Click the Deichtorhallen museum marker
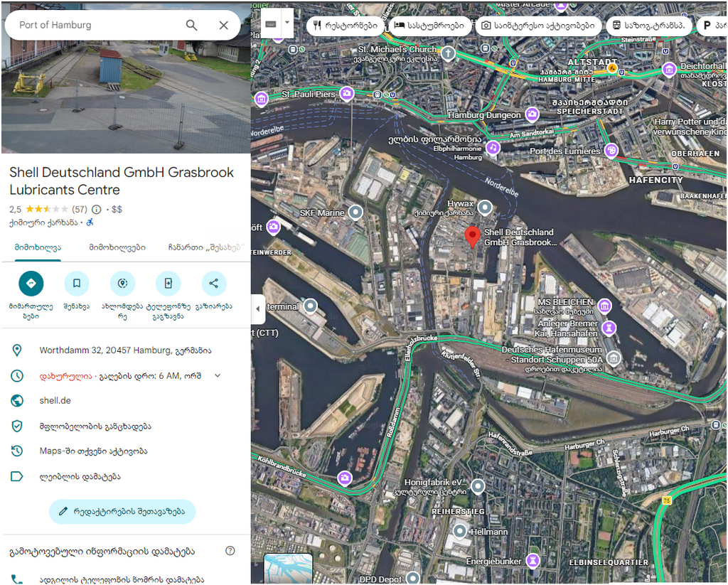The height and width of the screenshot is (585, 728). [x=669, y=70]
